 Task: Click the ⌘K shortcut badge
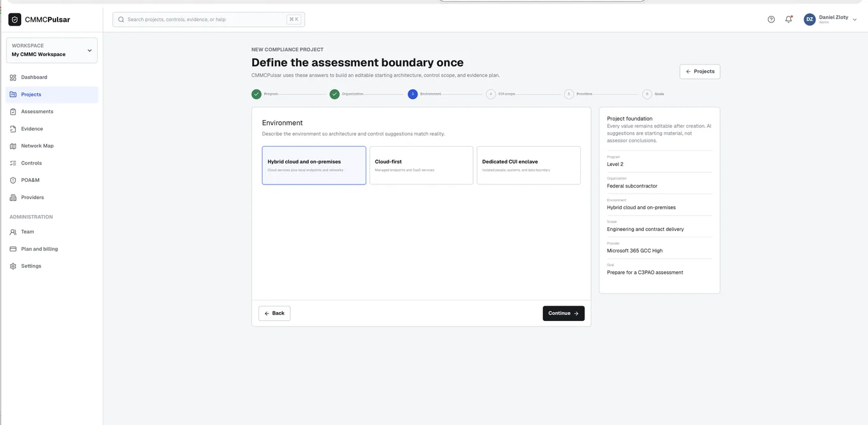[294, 19]
